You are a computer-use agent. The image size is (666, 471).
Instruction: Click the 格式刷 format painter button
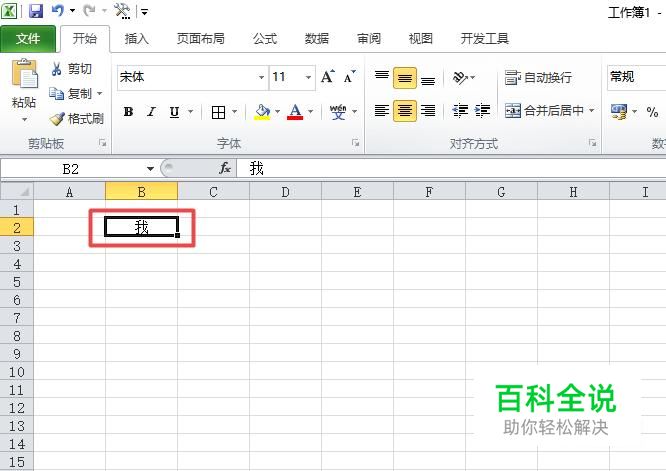pyautogui.click(x=76, y=118)
